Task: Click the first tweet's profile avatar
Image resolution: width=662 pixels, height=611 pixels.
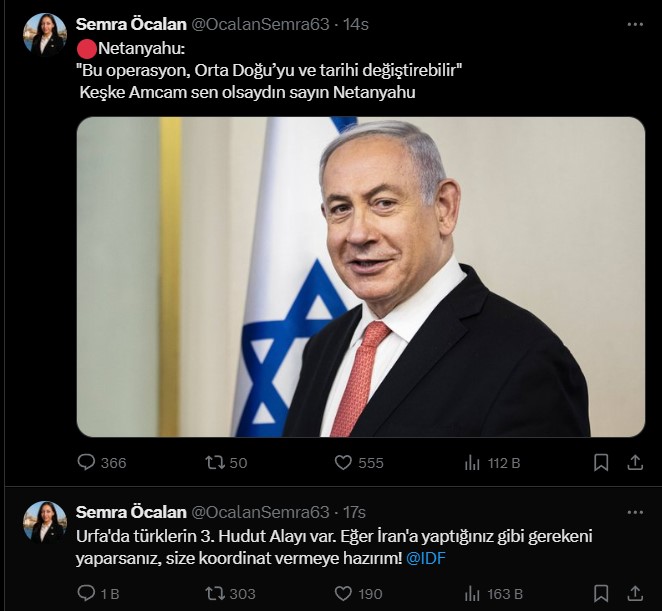Action: pyautogui.click(x=45, y=35)
